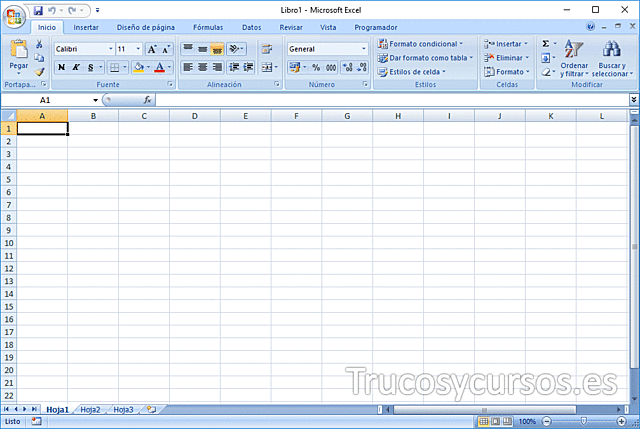Apply cell borders icon
The image size is (640, 429).
[115, 67]
